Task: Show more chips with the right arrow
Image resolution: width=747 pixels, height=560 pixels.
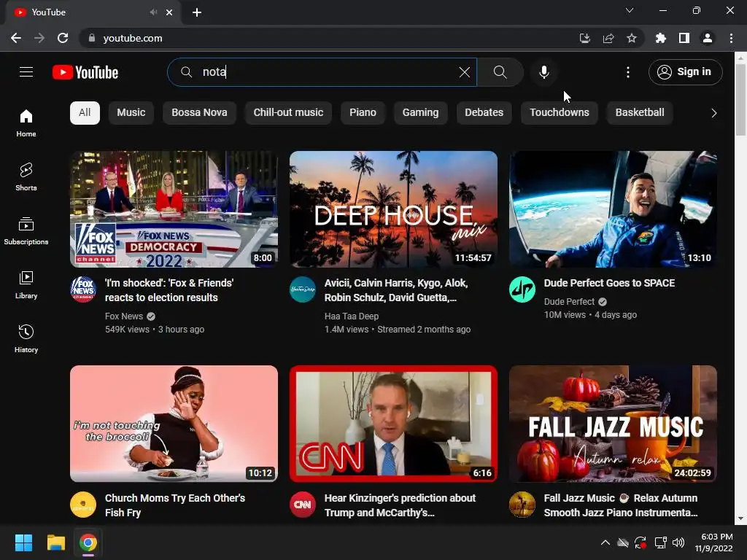Action: 713,113
